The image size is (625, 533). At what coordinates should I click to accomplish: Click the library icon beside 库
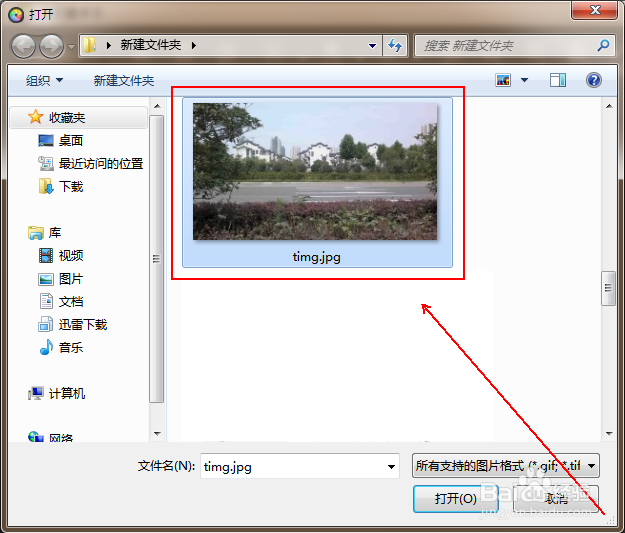click(x=36, y=233)
